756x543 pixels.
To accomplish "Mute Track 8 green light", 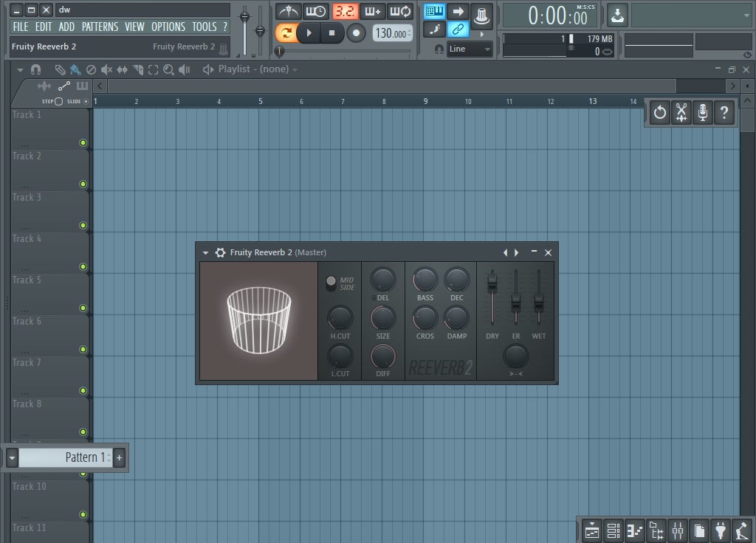I will click(83, 432).
